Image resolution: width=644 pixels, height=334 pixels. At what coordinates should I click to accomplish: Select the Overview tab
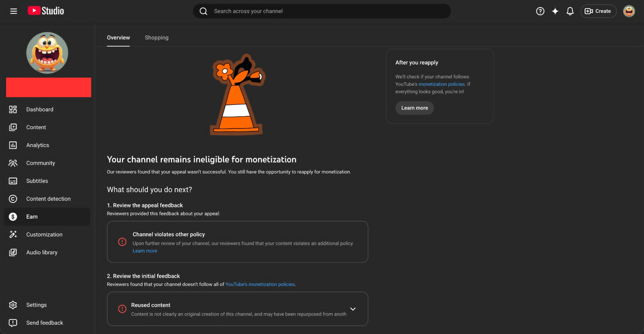(118, 38)
